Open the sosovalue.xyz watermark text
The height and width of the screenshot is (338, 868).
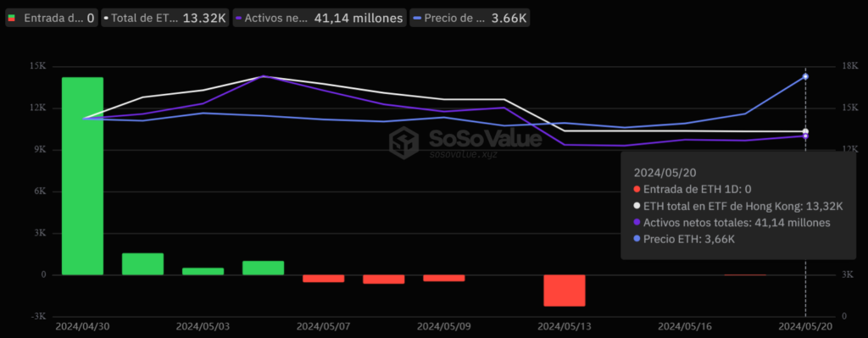coord(464,154)
